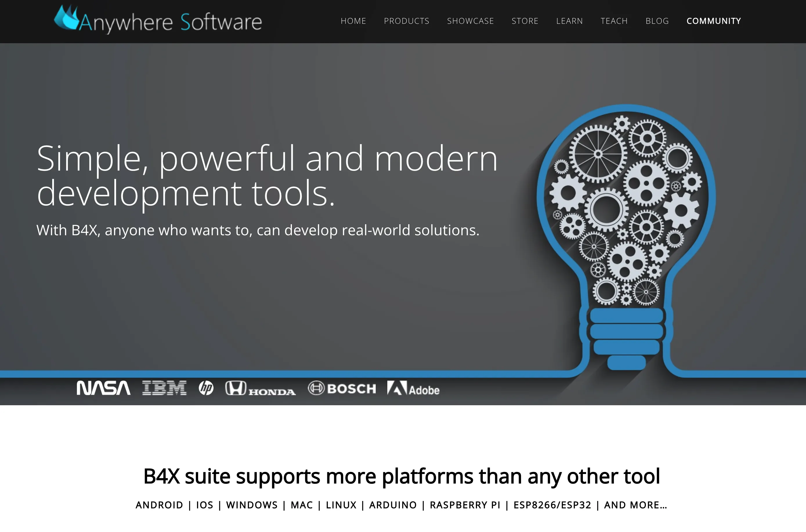806x532 pixels.
Task: Click the NASA logo
Action: coord(104,388)
